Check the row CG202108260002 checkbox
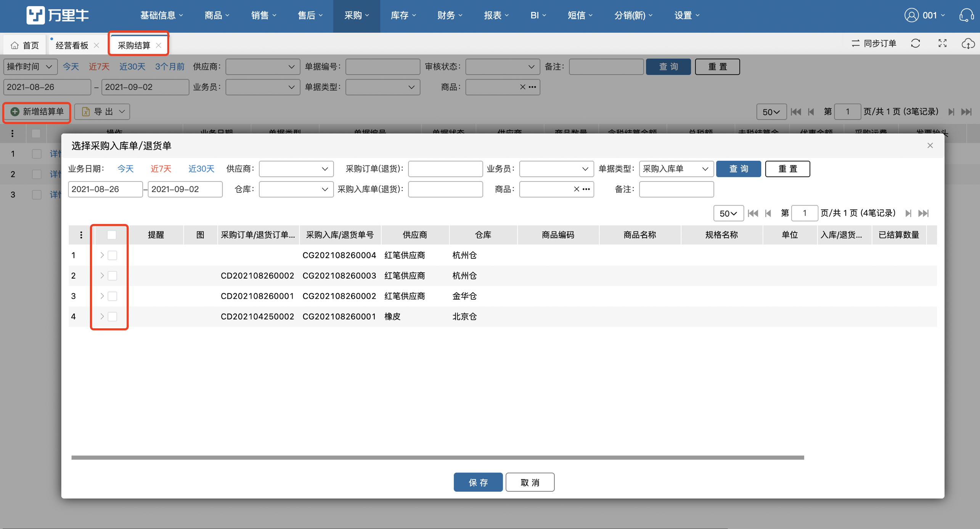Viewport: 980px width, 529px height. 112,296
